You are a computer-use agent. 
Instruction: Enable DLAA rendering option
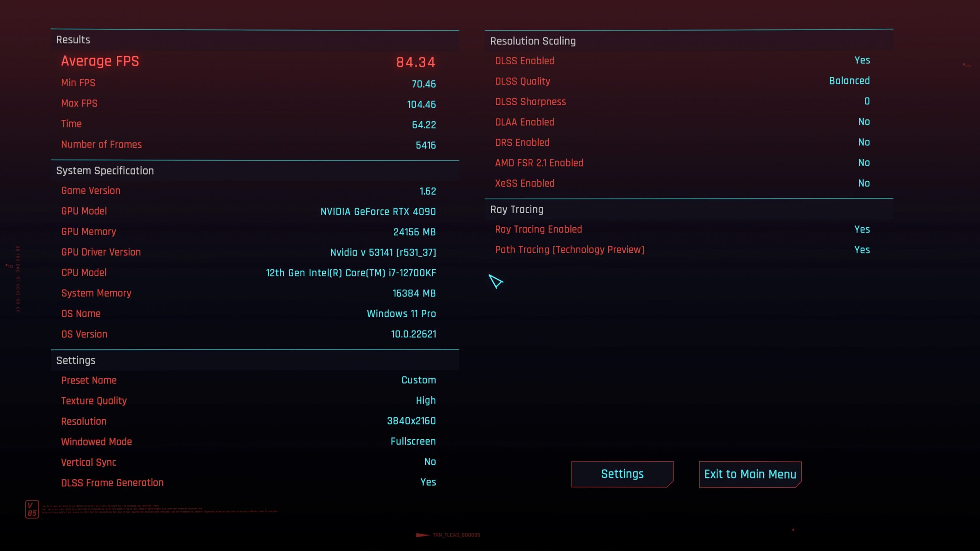tap(864, 122)
